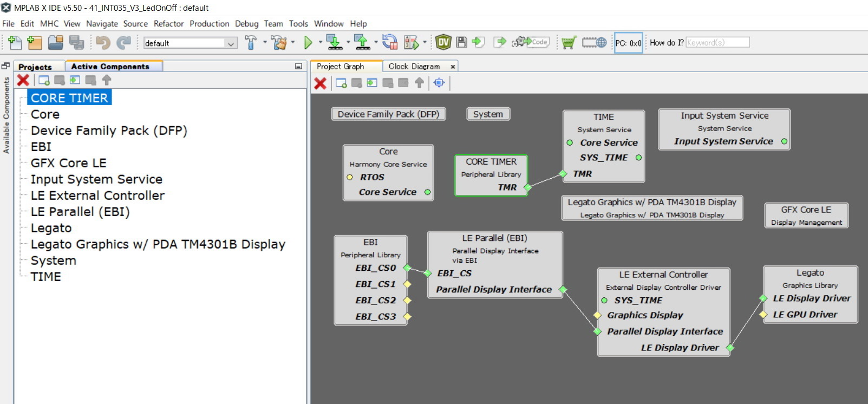Screen dimensions: 868x404
Task: Expand the dropdown arrow beside Run Project
Action: pyautogui.click(x=320, y=42)
